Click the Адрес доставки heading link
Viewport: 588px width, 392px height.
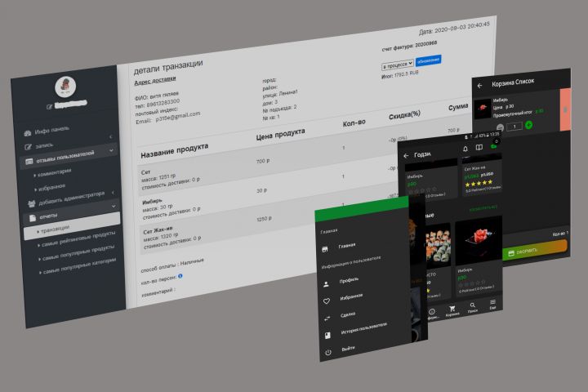coord(155,80)
